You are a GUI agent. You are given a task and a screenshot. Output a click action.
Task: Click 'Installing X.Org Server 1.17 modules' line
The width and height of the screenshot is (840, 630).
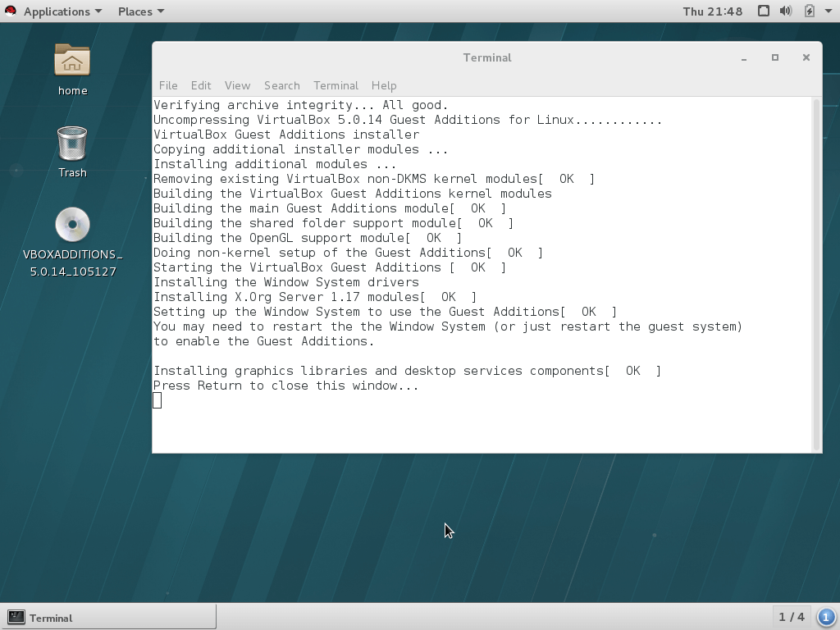[315, 297]
